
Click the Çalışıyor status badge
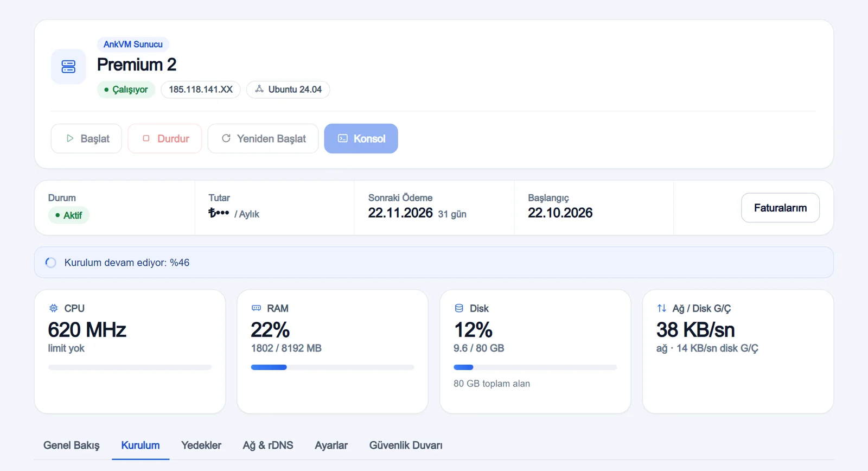(126, 90)
